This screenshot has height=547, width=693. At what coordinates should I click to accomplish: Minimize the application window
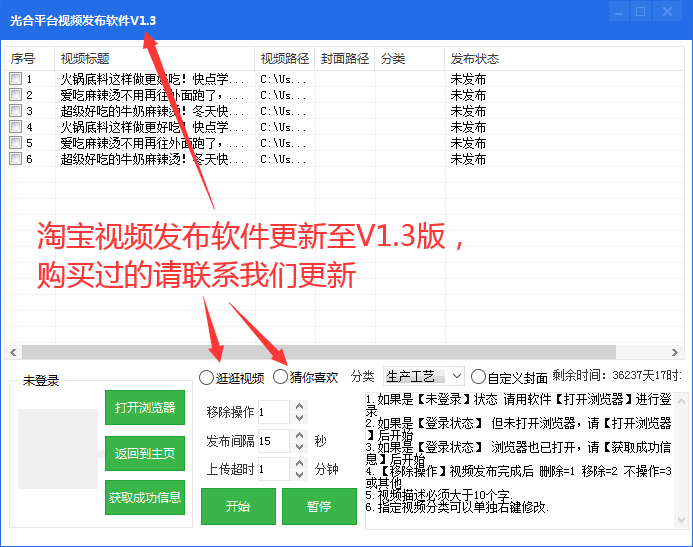pos(619,11)
